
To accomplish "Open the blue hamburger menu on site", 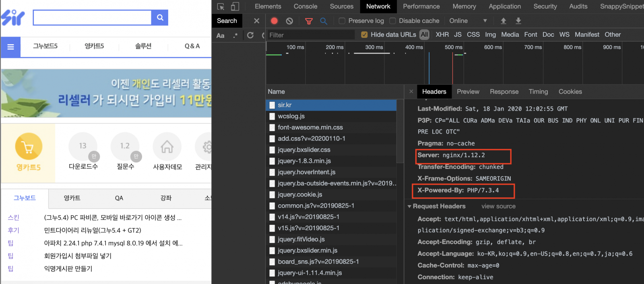I will (x=11, y=47).
